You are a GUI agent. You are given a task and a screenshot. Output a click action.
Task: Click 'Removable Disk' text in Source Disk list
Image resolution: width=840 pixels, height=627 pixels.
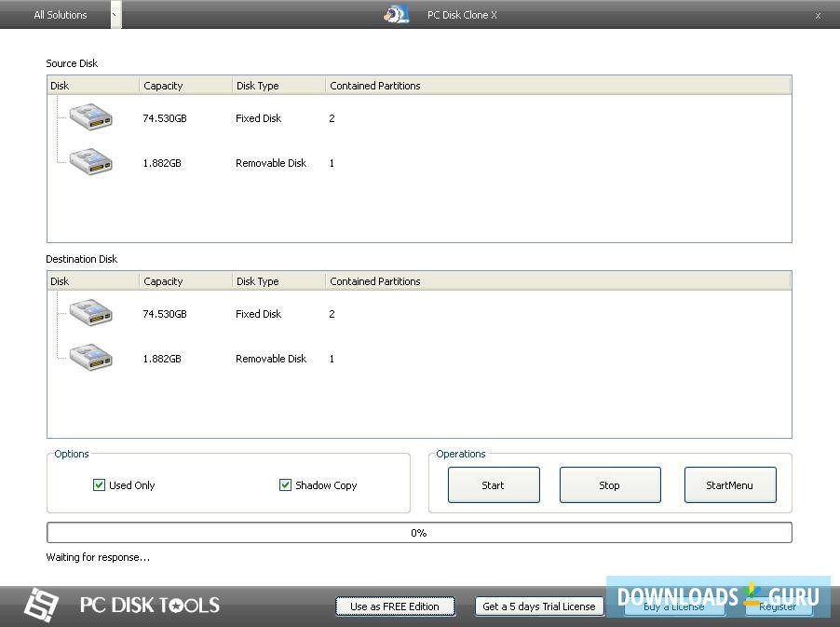coord(271,163)
